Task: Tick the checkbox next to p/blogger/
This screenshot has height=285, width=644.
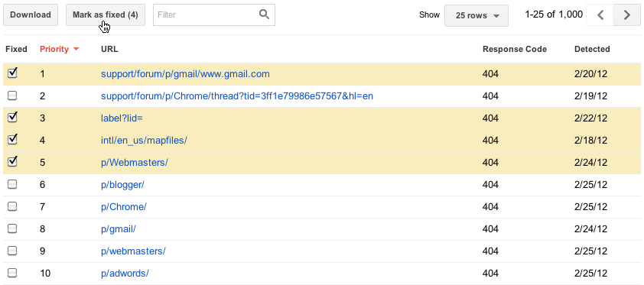Action: 13,185
